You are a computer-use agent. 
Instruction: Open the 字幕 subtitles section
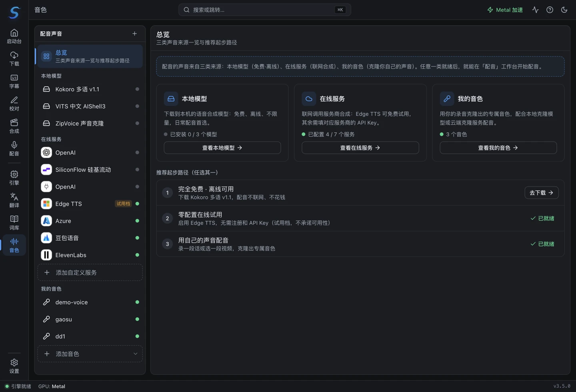[14, 81]
